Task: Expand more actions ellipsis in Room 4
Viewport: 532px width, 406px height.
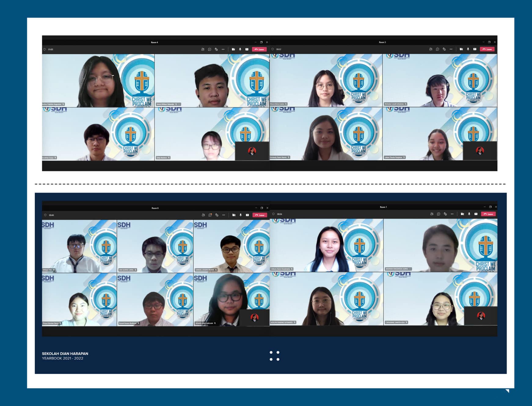Action: coord(223,49)
